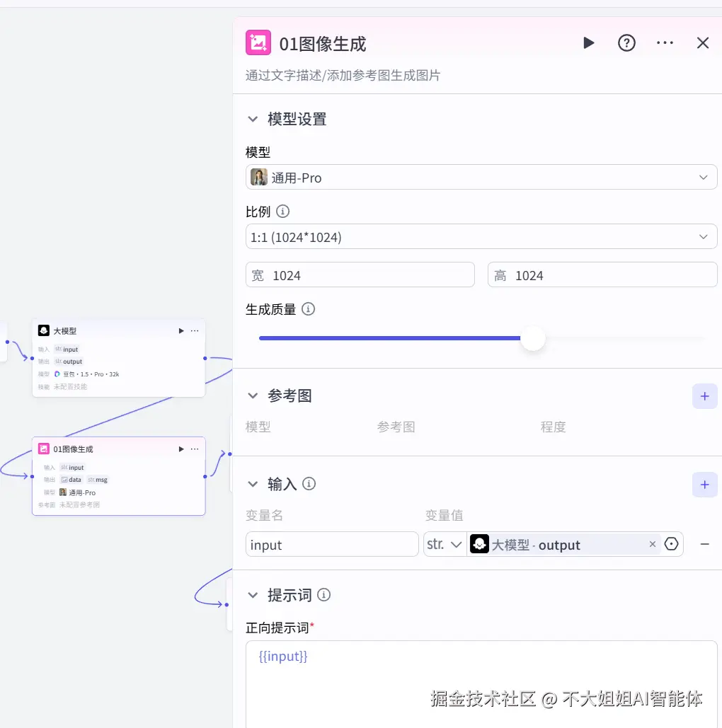Open the 模型 dropdown showing 通用-Pro

pyautogui.click(x=481, y=177)
